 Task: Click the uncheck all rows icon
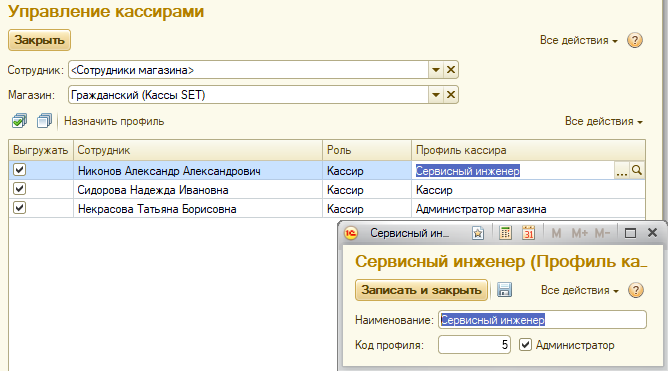pos(44,121)
